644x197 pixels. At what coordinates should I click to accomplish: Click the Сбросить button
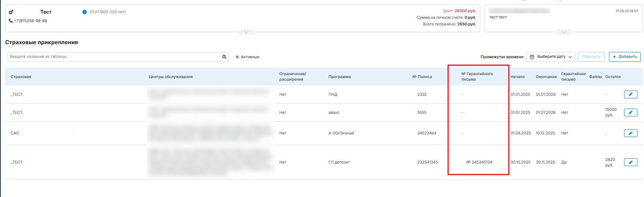point(591,57)
